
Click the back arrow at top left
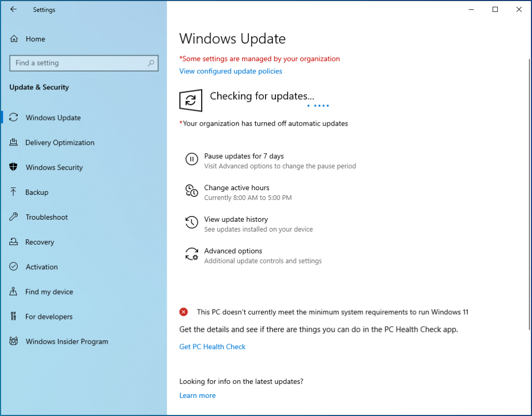tap(14, 9)
